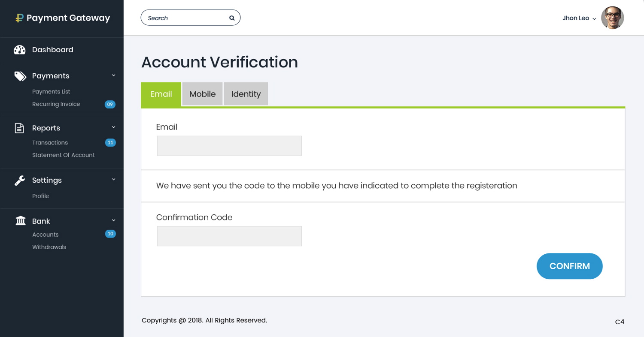Viewport: 644px width, 337px height.
Task: Collapse the Bank section chevron
Action: [x=114, y=220]
